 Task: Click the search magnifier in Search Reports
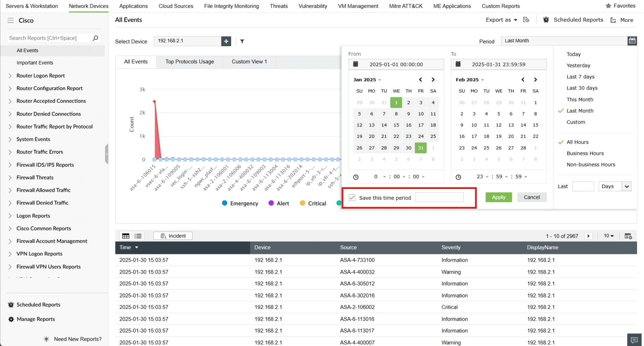coord(95,38)
